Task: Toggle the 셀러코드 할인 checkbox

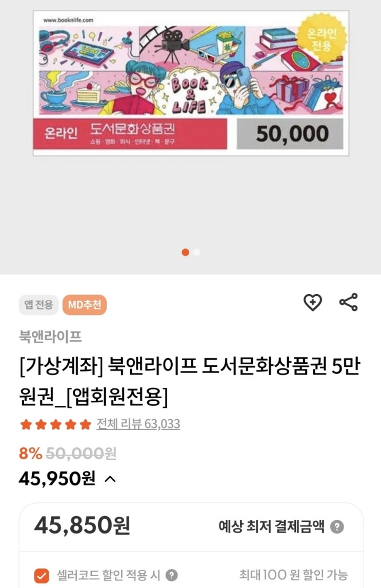Action: pos(42,575)
